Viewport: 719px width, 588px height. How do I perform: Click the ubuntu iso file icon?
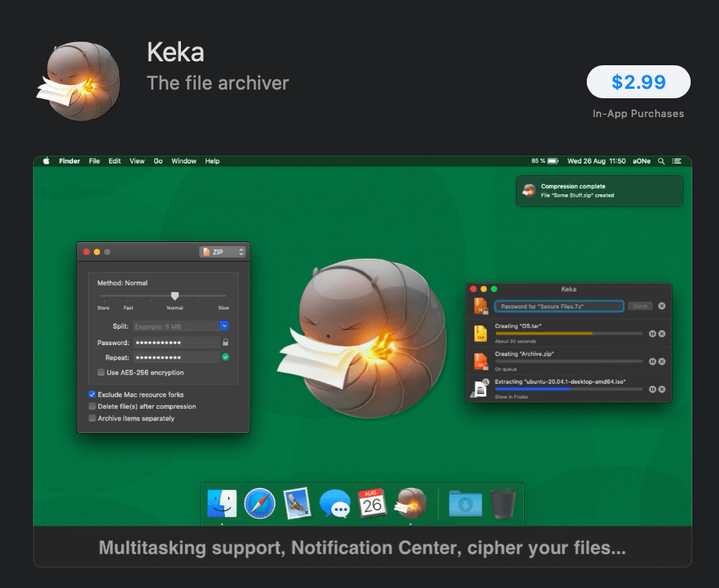(480, 388)
